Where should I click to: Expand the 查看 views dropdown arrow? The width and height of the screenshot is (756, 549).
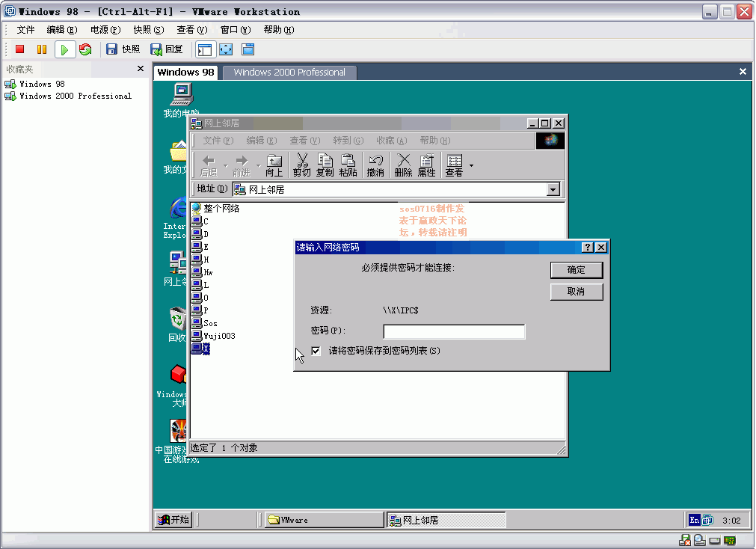coord(471,165)
